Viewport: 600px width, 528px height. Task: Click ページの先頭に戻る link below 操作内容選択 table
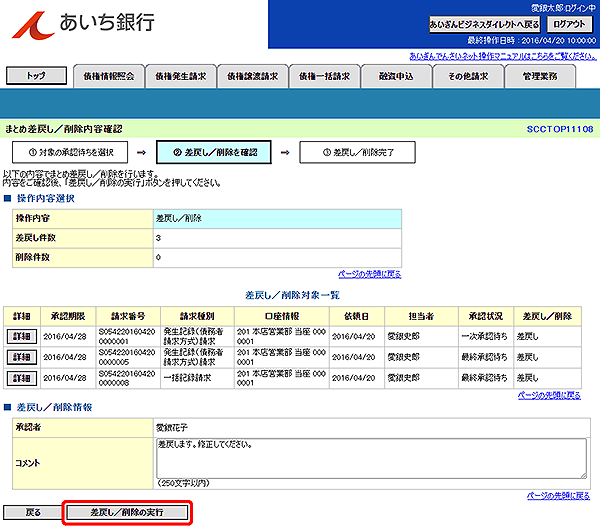[370, 274]
